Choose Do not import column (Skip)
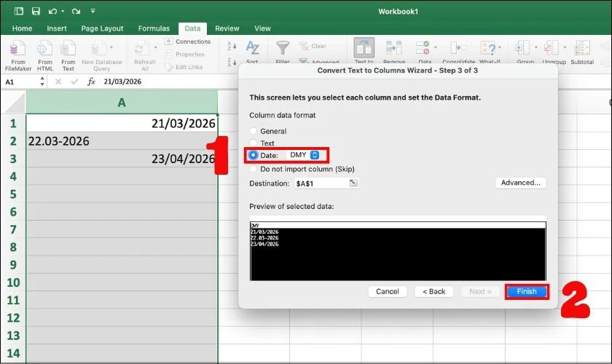The width and height of the screenshot is (612, 364). [254, 169]
